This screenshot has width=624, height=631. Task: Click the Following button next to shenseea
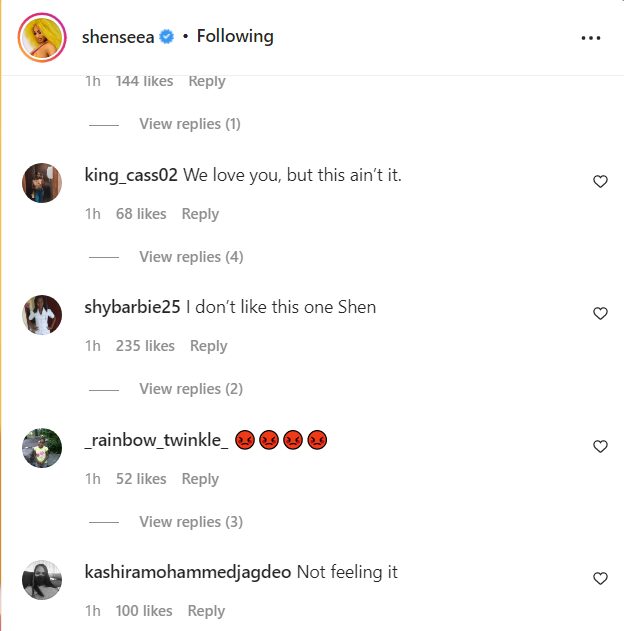tap(235, 37)
